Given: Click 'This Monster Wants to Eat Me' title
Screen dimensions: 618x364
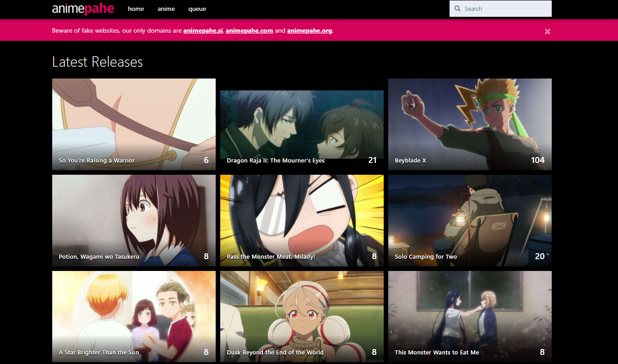Looking at the screenshot, I should 437,352.
